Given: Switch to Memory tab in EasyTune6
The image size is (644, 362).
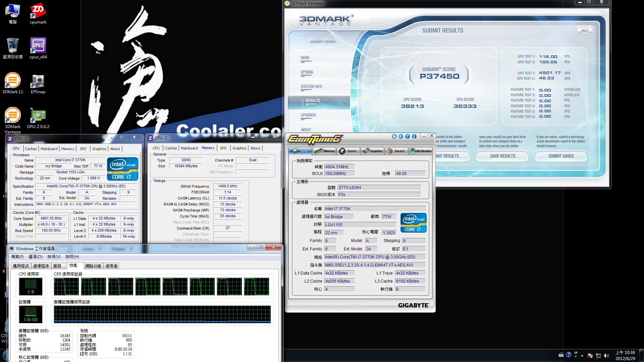Looking at the screenshot, I should click(x=325, y=151).
